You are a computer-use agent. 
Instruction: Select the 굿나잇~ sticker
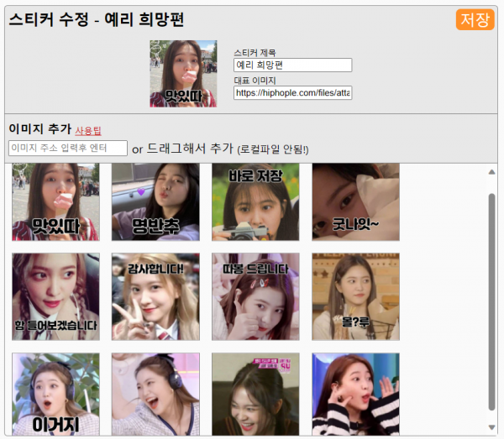tap(355, 202)
